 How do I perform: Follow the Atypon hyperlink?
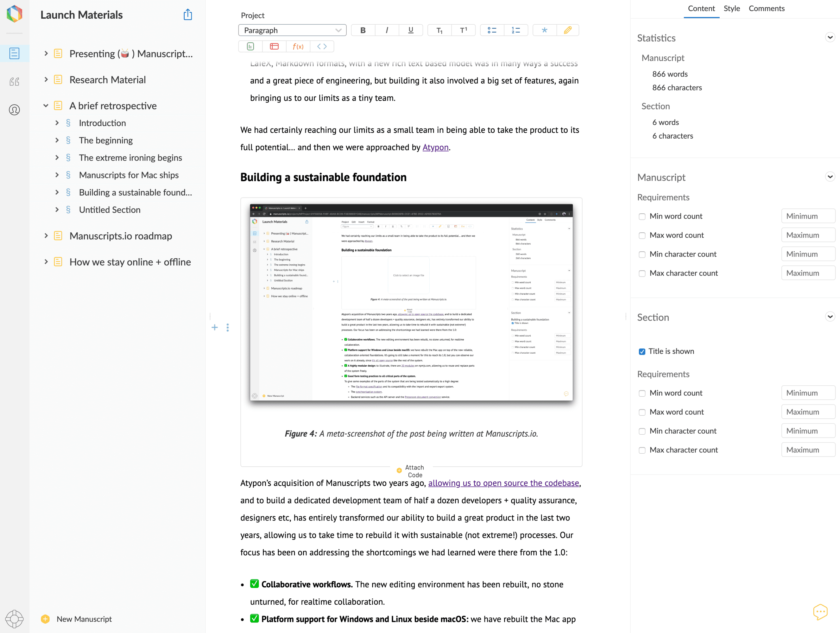coord(435,147)
